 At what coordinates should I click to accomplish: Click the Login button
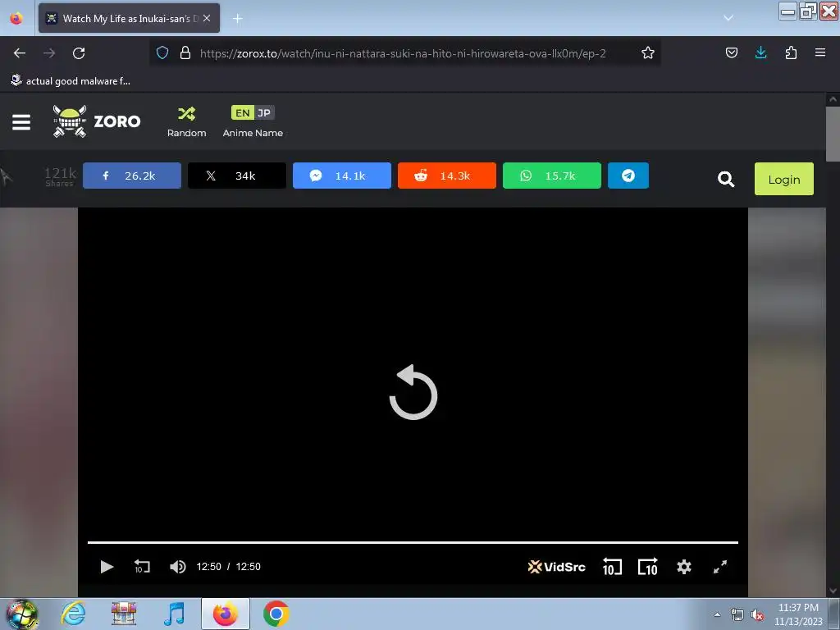[783, 179]
